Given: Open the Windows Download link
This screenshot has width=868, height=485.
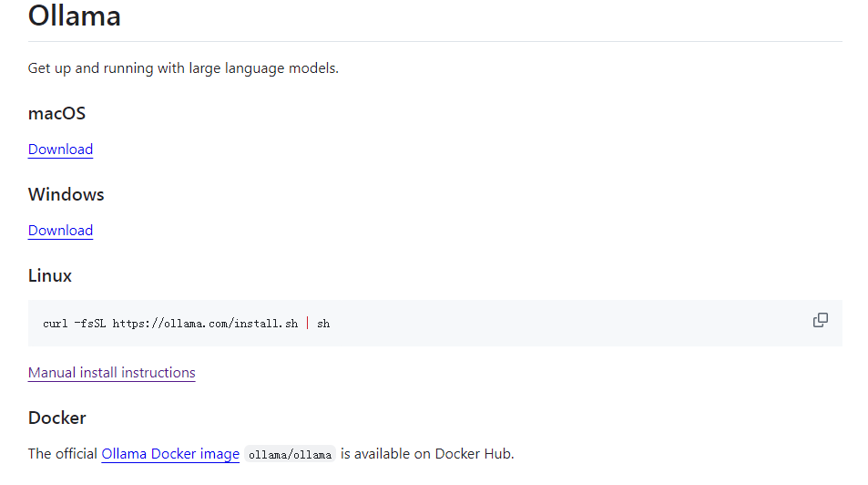Looking at the screenshot, I should pos(60,231).
